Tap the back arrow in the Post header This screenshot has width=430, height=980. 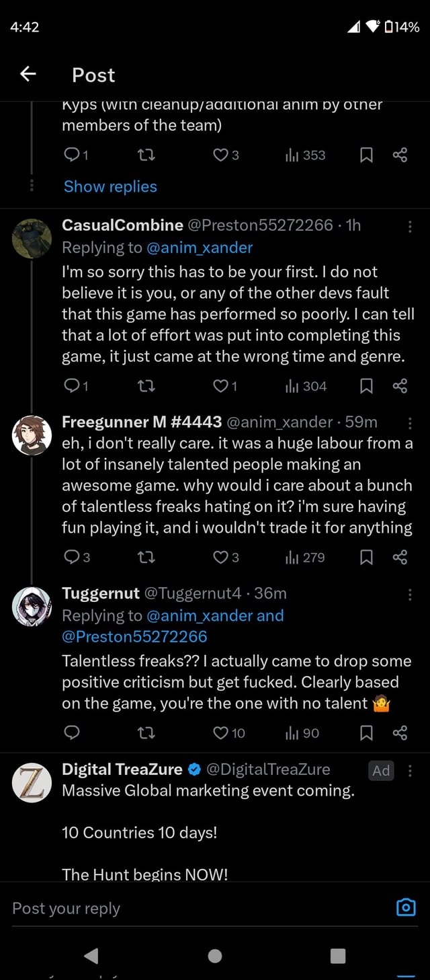(28, 74)
